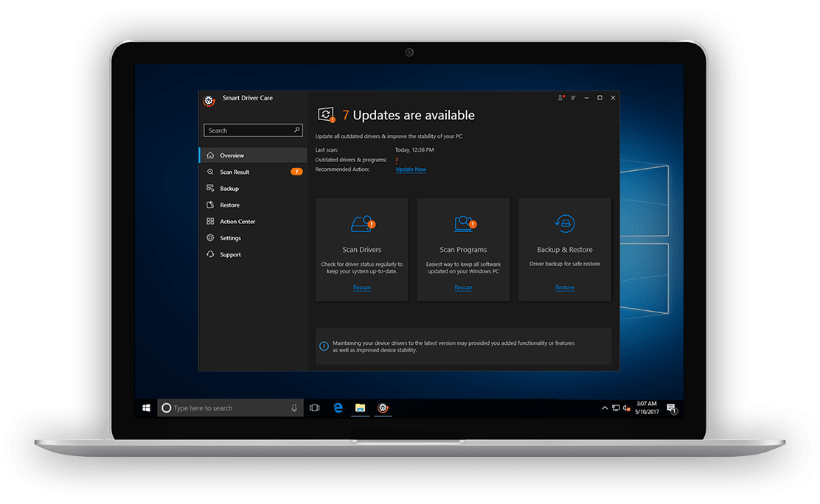Click the outdated drivers count 7 link
Viewport: 820px width, 504px height.
tap(397, 160)
